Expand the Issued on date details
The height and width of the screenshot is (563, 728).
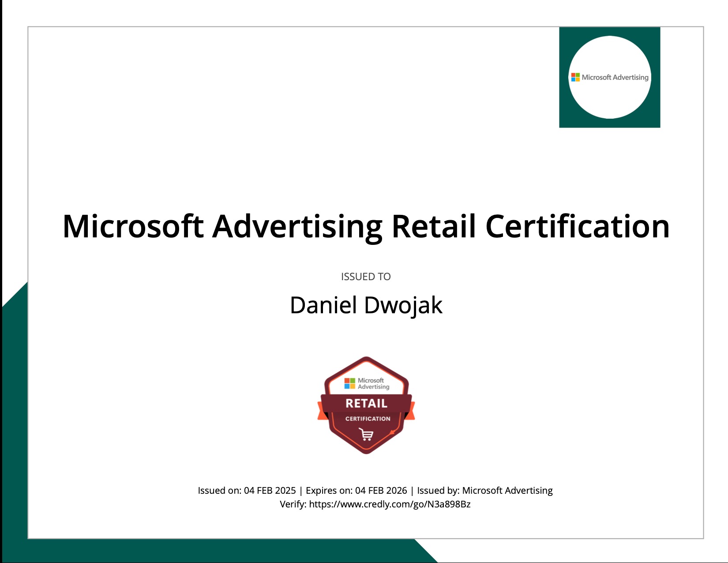(247, 490)
